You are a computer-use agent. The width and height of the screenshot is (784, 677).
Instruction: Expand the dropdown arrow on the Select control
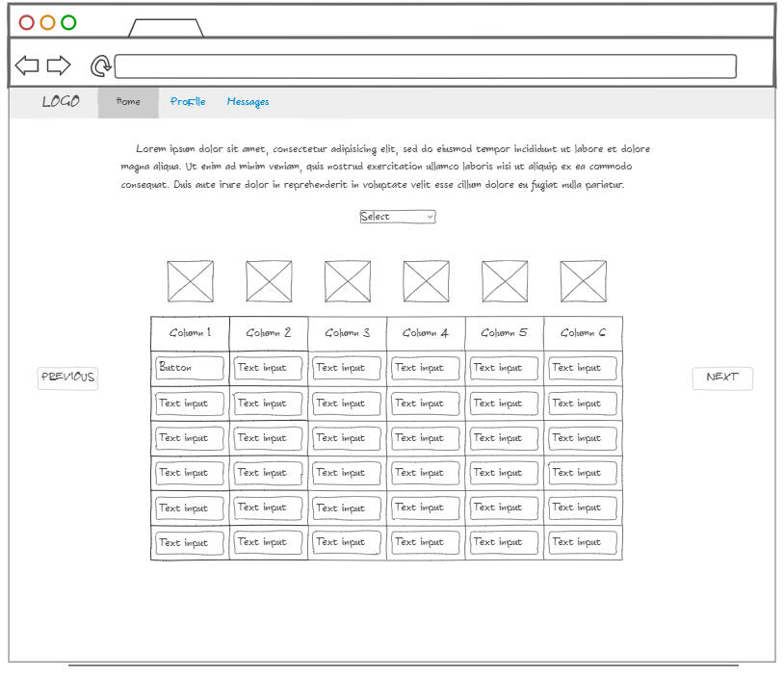428,216
